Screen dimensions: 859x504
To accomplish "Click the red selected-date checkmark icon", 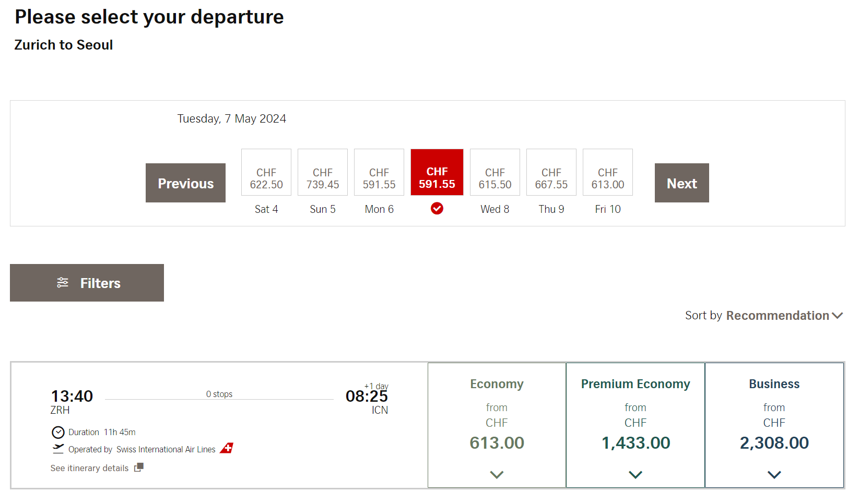I will click(x=437, y=209).
